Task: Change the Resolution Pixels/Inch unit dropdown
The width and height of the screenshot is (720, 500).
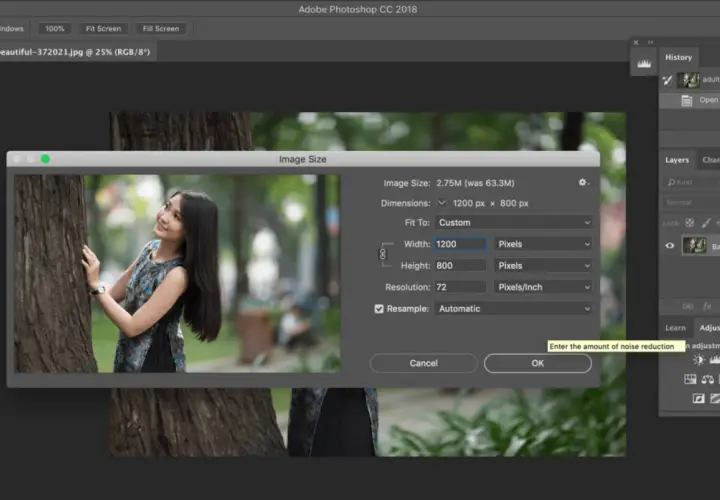Action: [x=543, y=287]
